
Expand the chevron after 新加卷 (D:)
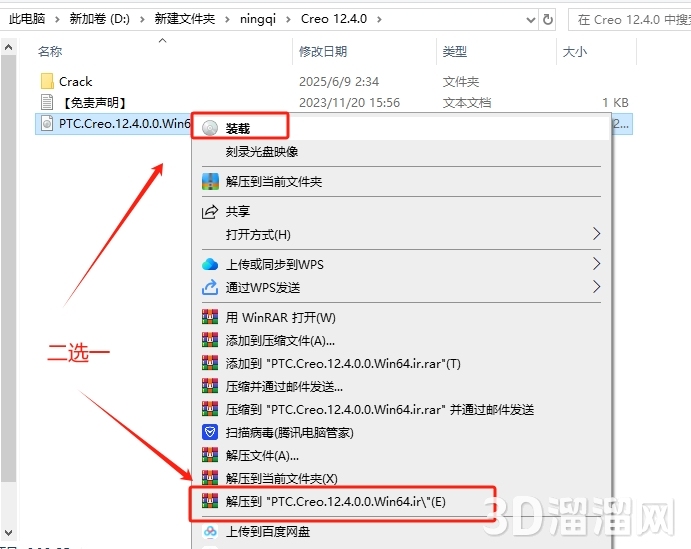pos(142,19)
